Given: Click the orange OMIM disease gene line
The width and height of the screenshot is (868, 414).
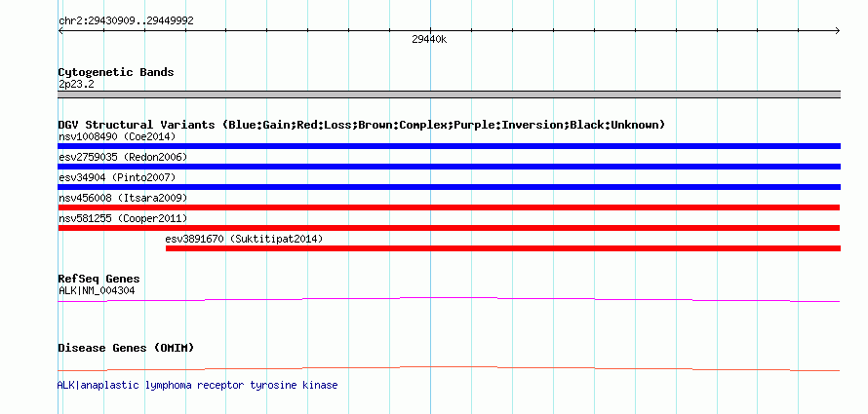Looking at the screenshot, I should [x=449, y=368].
